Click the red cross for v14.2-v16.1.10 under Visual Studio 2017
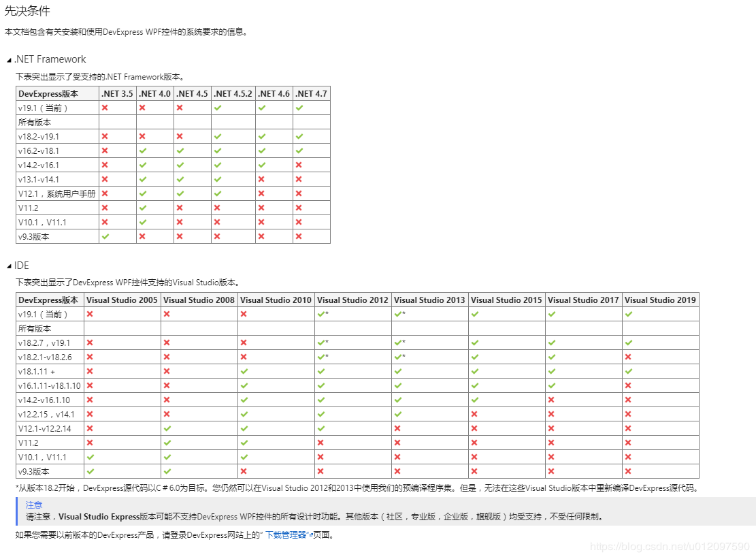 click(x=552, y=400)
